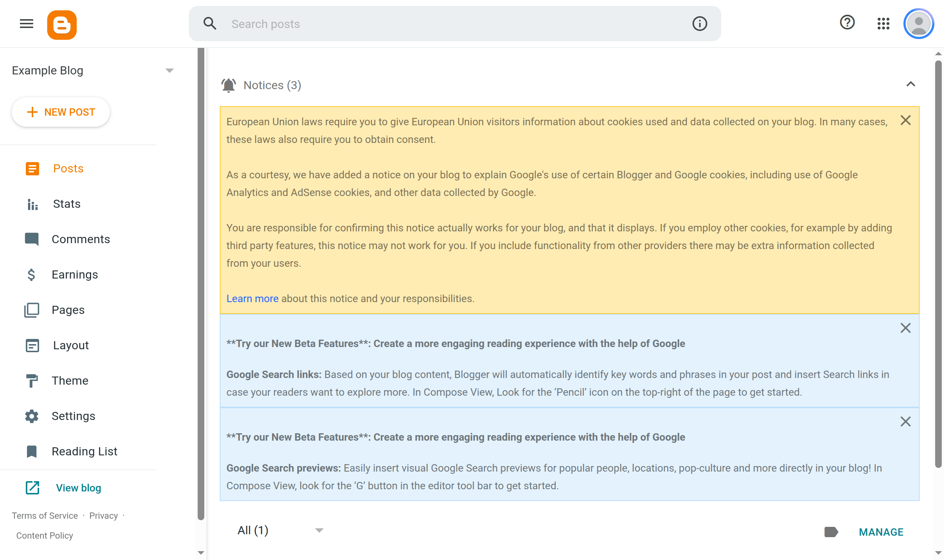Click the Comments bubble icon
The height and width of the screenshot is (560, 944).
pyautogui.click(x=32, y=239)
